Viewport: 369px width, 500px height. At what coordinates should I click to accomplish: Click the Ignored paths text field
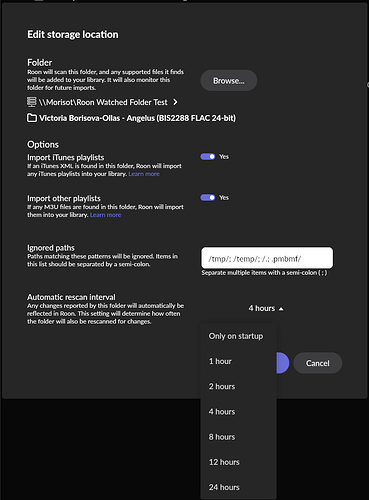pyautogui.click(x=267, y=258)
